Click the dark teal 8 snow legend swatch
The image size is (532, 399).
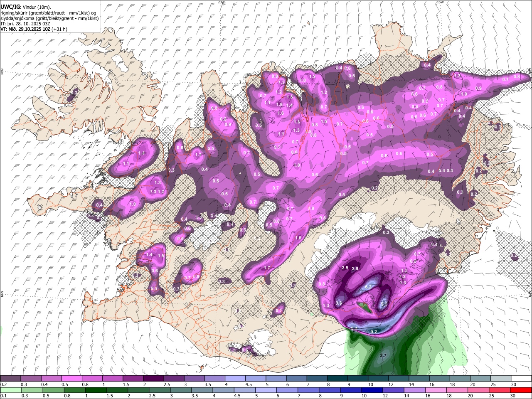coord(337,379)
